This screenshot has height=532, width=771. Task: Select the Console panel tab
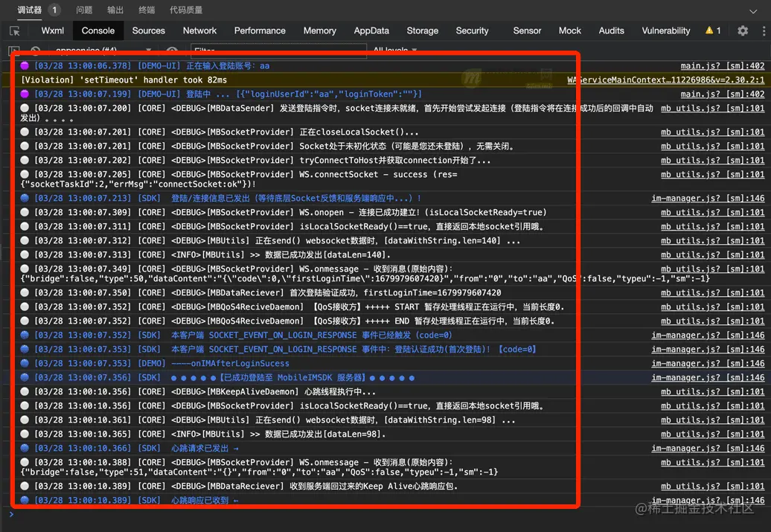point(97,31)
